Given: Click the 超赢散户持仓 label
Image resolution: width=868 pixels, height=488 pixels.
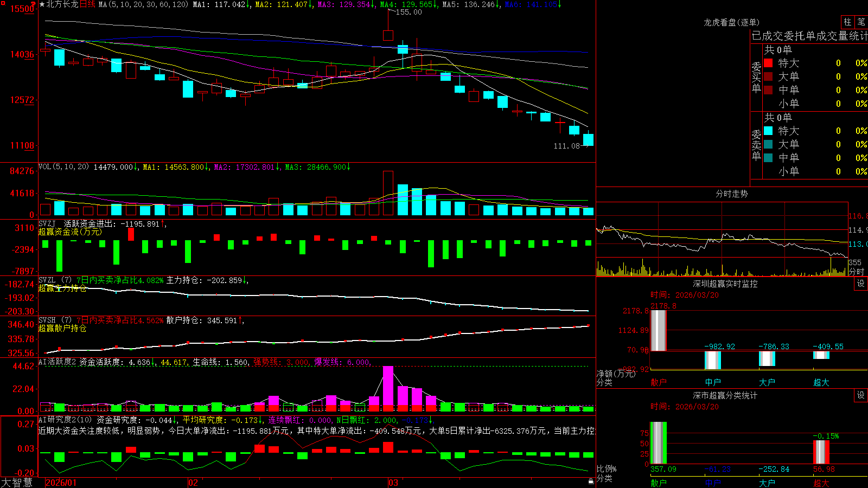Looking at the screenshot, I should (x=62, y=328).
